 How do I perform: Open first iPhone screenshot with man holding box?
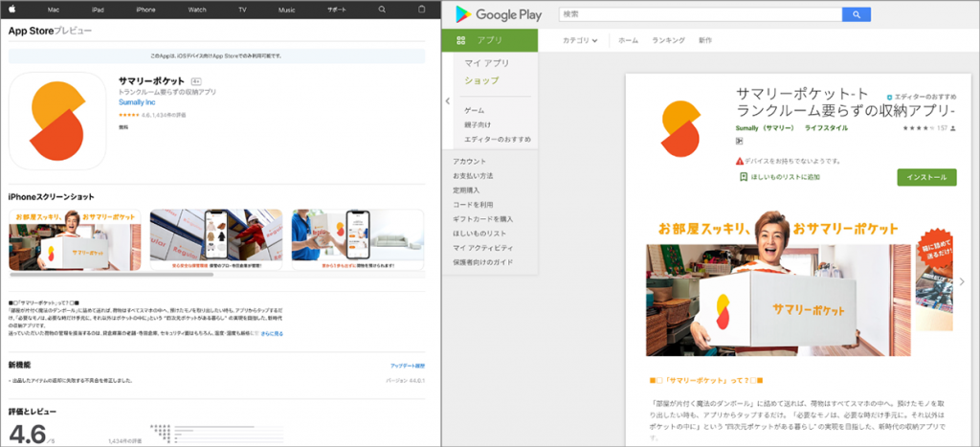(75, 240)
